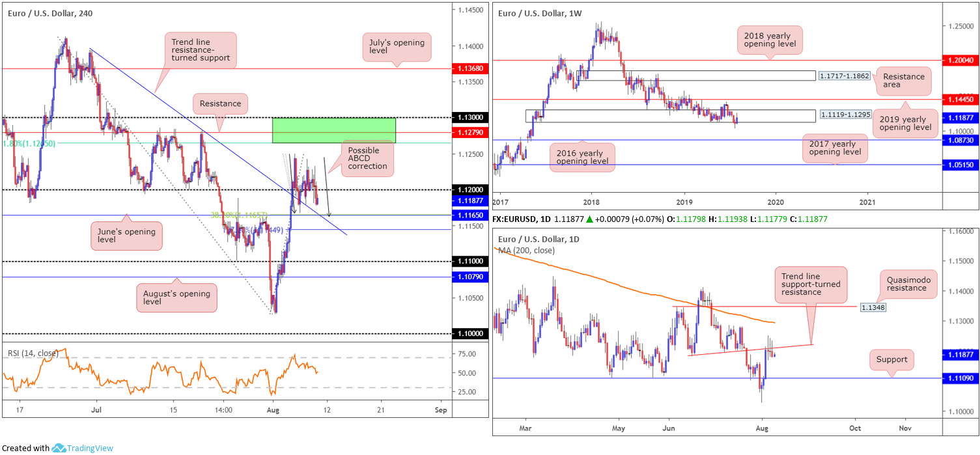Select the 'Euro / U.S. Dollar, 1D' chart title
Screen dimensions: 980x455
[x=539, y=240]
